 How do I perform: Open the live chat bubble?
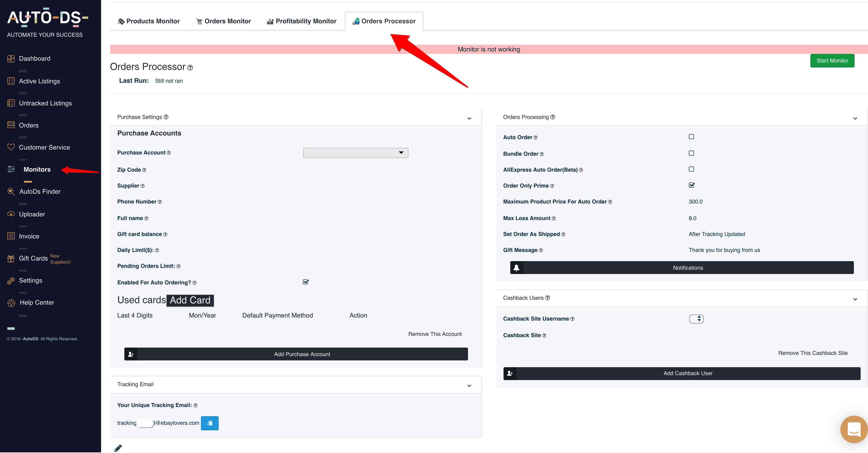[853, 429]
